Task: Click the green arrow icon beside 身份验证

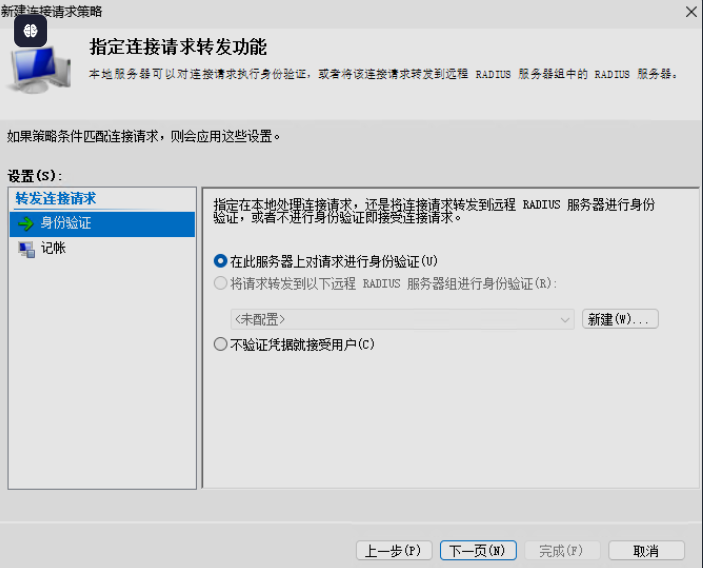Action: click(26, 224)
